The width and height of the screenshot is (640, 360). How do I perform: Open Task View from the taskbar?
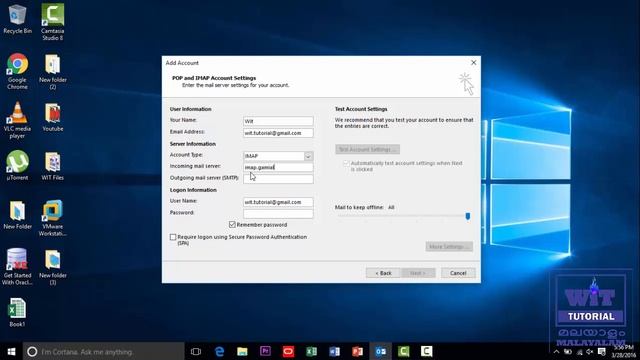(x=196, y=351)
